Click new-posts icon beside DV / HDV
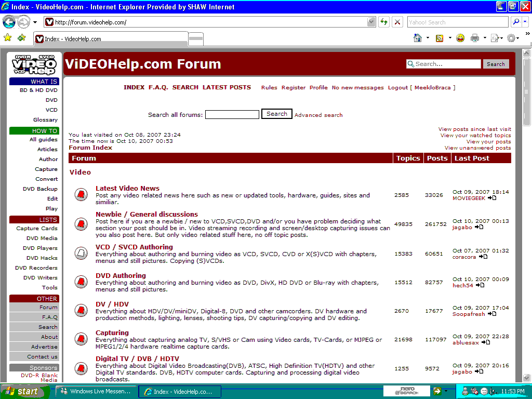 81,310
